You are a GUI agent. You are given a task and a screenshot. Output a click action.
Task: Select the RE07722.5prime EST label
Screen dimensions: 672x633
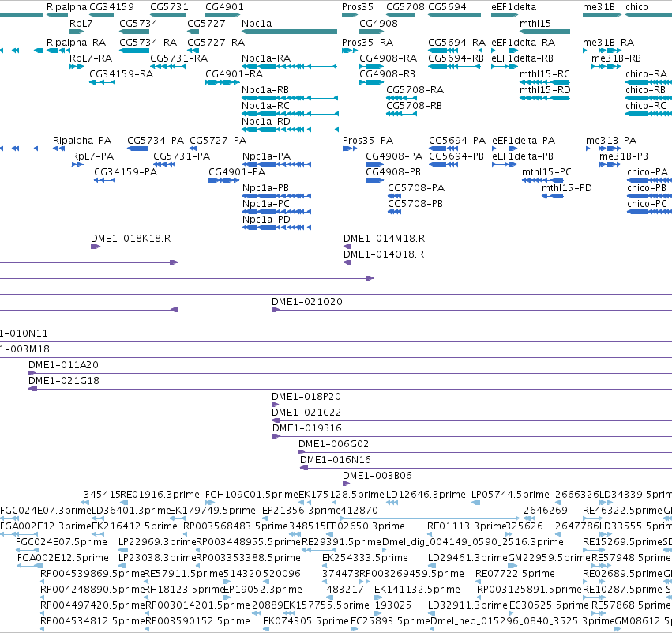[x=515, y=575]
